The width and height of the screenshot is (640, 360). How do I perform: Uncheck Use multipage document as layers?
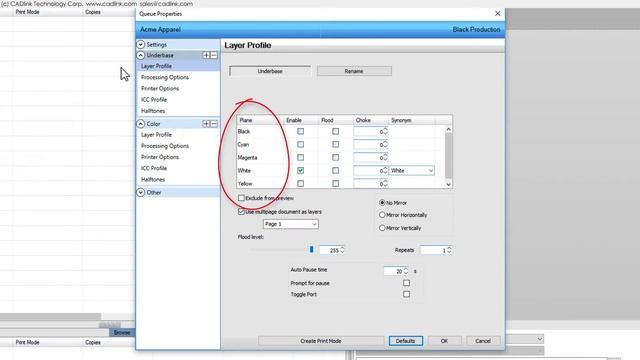(x=241, y=212)
